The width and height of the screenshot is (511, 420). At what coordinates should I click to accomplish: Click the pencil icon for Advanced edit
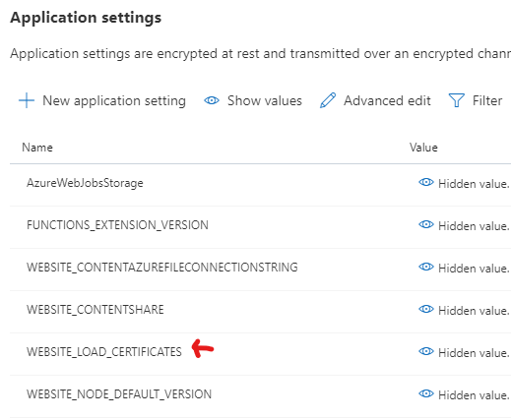point(328,100)
